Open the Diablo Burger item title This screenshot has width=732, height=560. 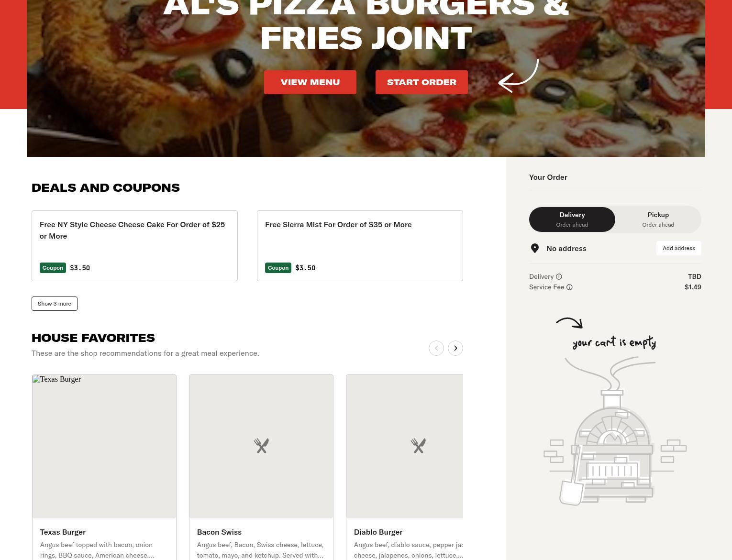tap(378, 532)
